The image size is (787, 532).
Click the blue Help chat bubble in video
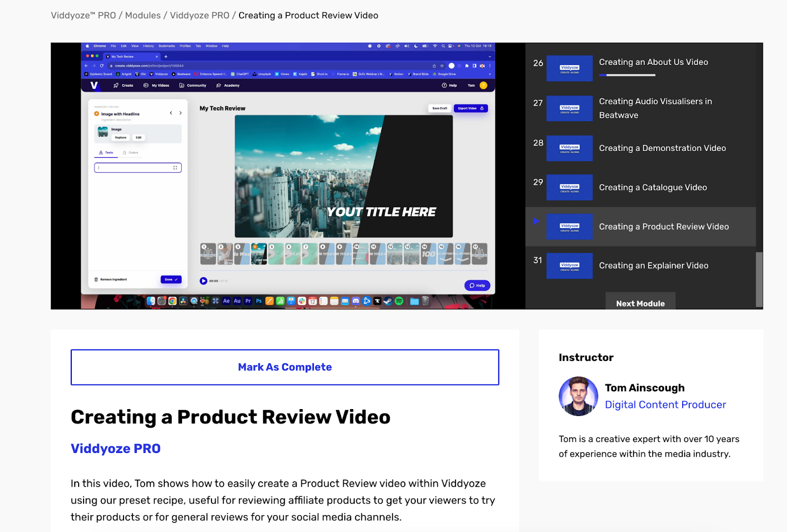[x=477, y=286]
